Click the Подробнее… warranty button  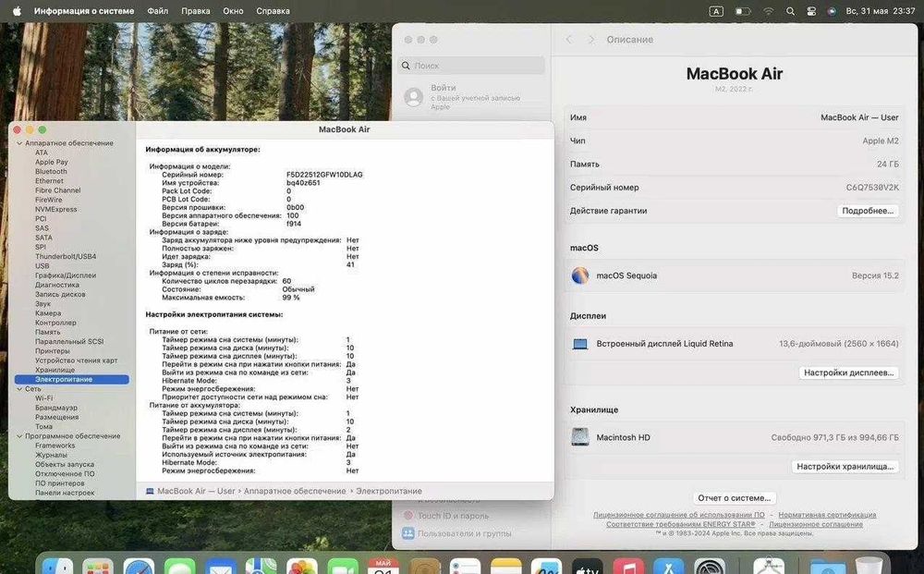[868, 211]
